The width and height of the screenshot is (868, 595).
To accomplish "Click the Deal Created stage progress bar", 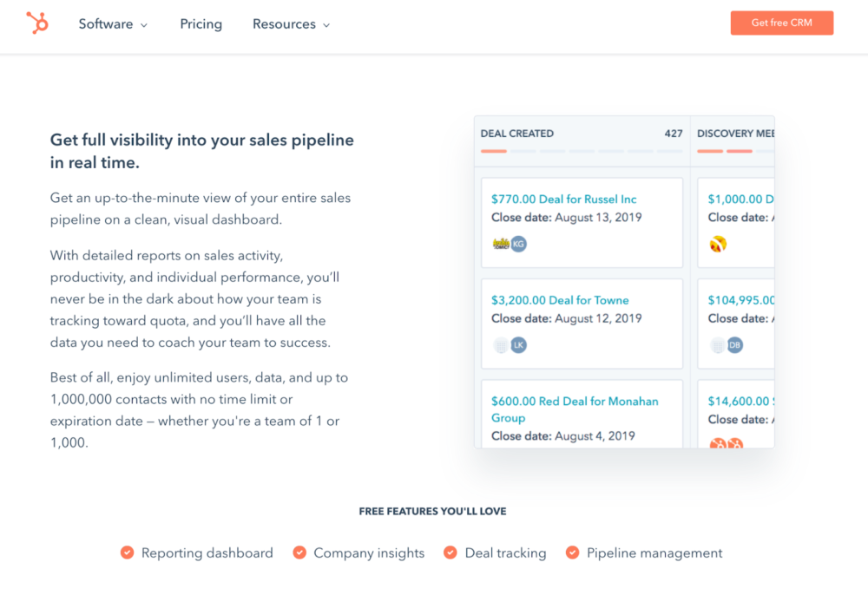I will coord(582,151).
